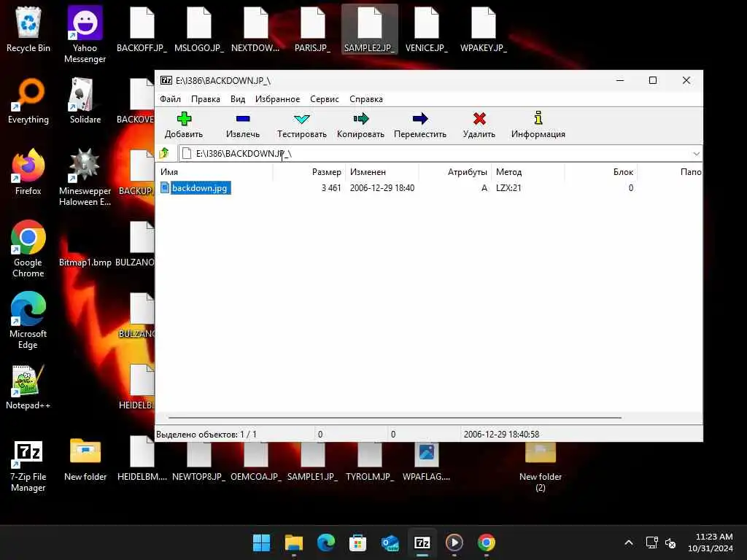Image resolution: width=747 pixels, height=560 pixels.
Task: Click the muted volume tray icon
Action: click(x=670, y=542)
